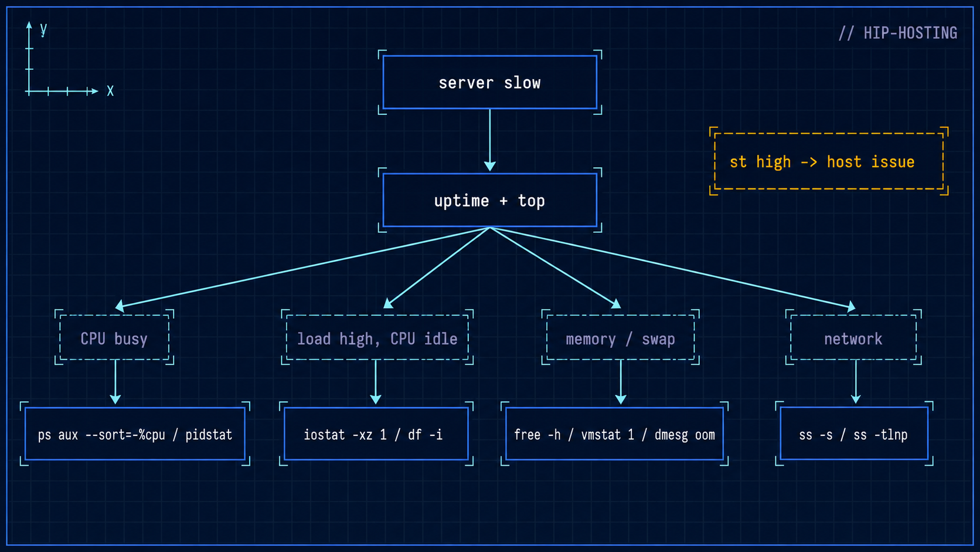Screen dimensions: 980x552
Task: Select the "network" branch node
Action: pyautogui.click(x=853, y=338)
